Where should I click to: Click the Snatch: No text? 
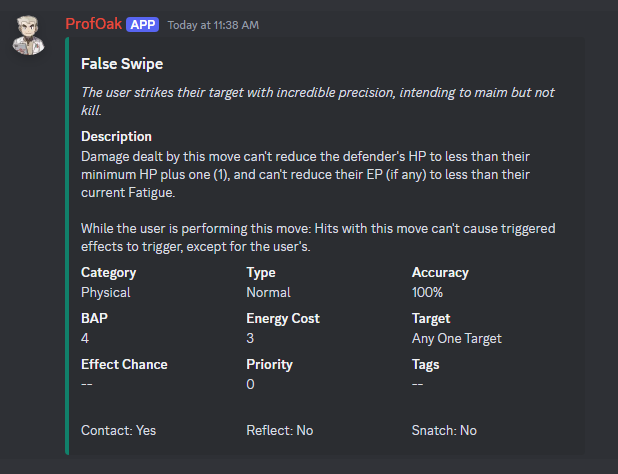pos(444,430)
